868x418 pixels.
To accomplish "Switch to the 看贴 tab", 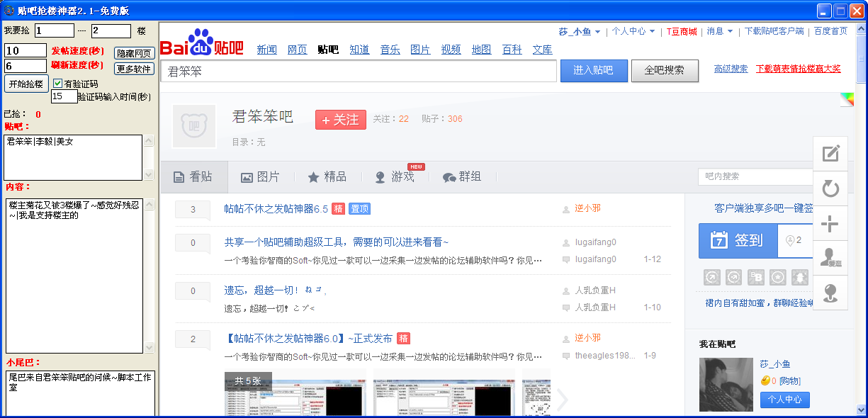I will coord(194,177).
